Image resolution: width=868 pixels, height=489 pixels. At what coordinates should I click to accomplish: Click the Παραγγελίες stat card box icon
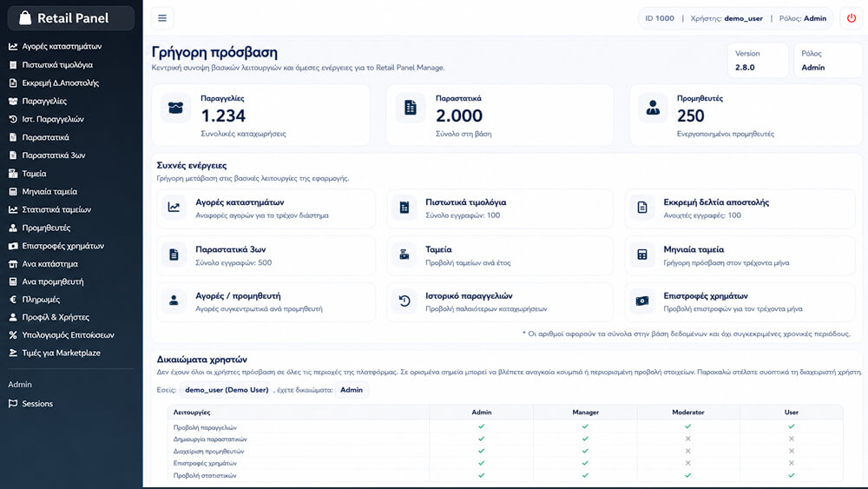point(175,108)
